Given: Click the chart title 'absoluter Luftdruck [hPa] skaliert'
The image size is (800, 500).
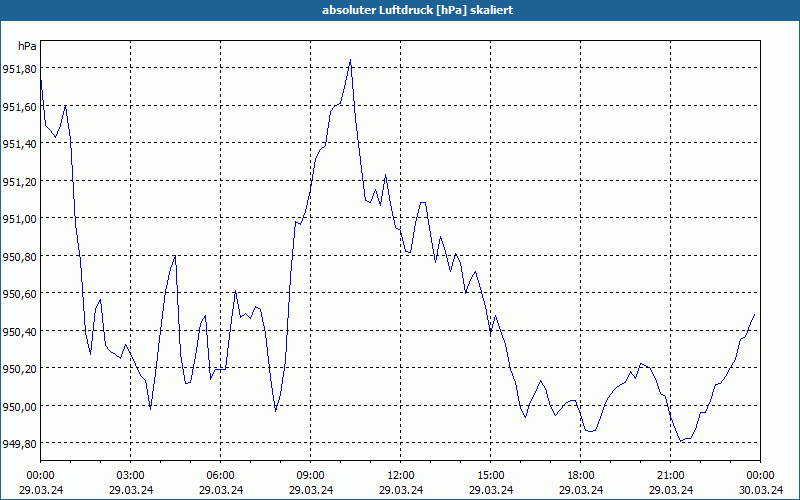Looking at the screenshot, I should (x=417, y=10).
